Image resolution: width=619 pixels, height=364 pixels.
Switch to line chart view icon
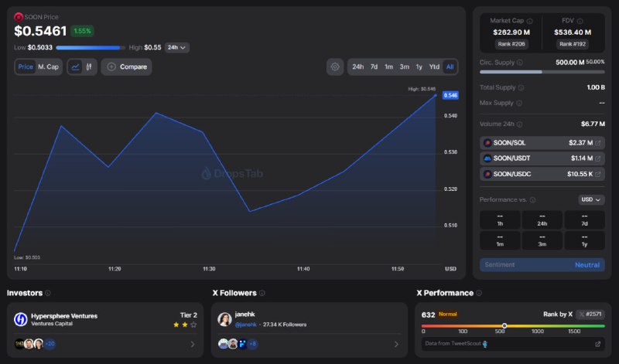[75, 66]
